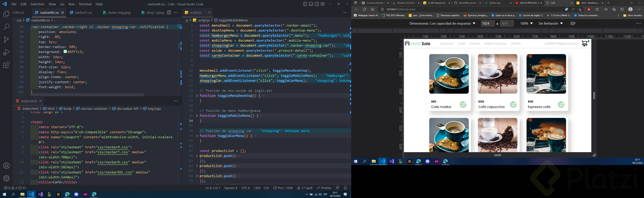This screenshot has height=198, width=644.
Task: Go to the browser home page
Action: (372, 10)
